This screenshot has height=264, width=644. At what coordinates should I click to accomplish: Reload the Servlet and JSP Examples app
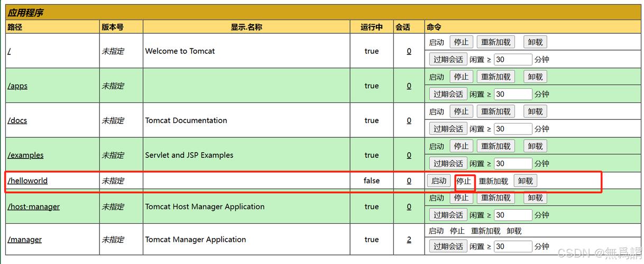495,146
